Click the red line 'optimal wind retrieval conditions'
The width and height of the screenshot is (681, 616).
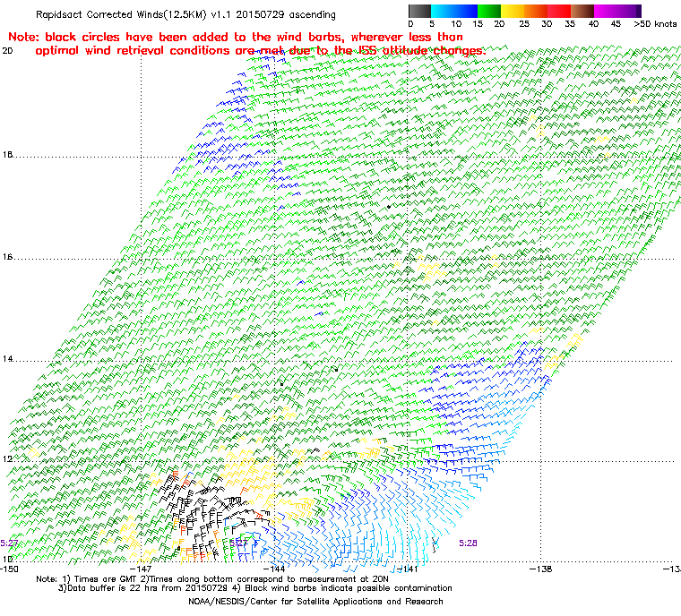(261, 51)
